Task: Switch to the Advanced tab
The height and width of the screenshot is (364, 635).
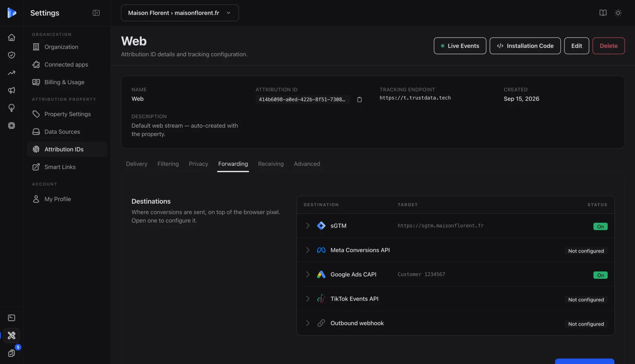Action: tap(307, 164)
